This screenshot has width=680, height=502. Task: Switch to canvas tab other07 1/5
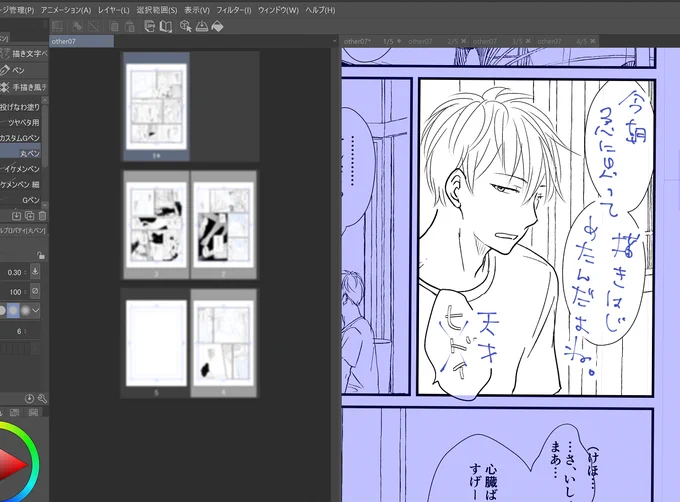(x=372, y=41)
